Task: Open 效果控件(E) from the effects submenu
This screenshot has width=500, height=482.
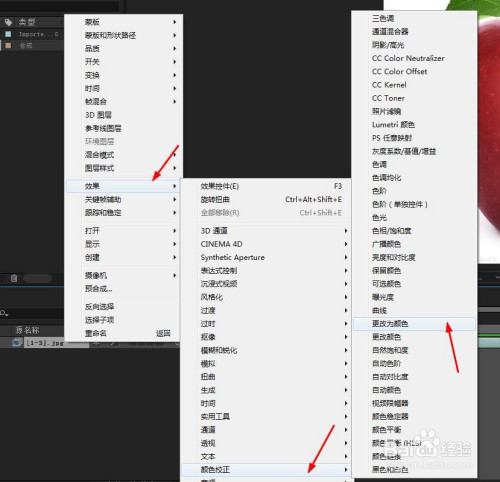Action: (266, 186)
